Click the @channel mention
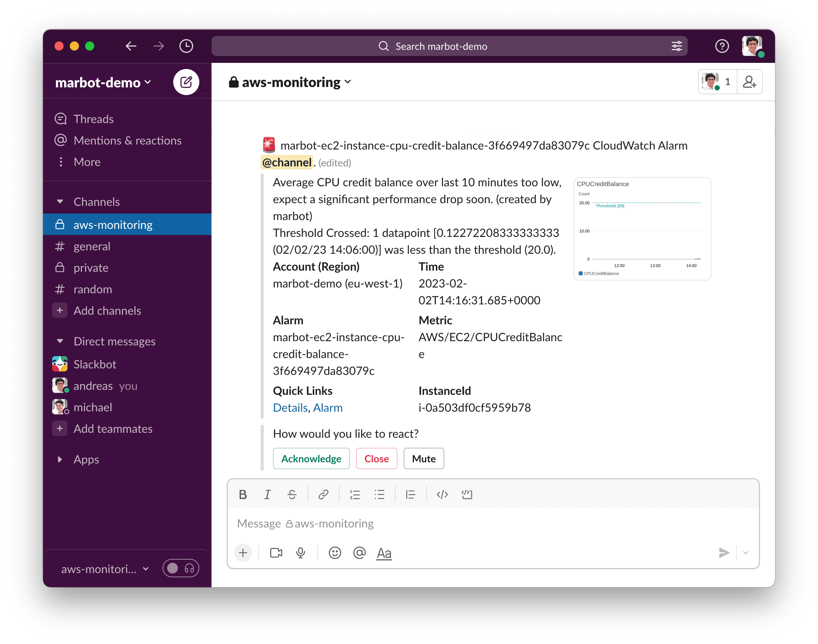Viewport: 818px width, 644px height. click(287, 163)
